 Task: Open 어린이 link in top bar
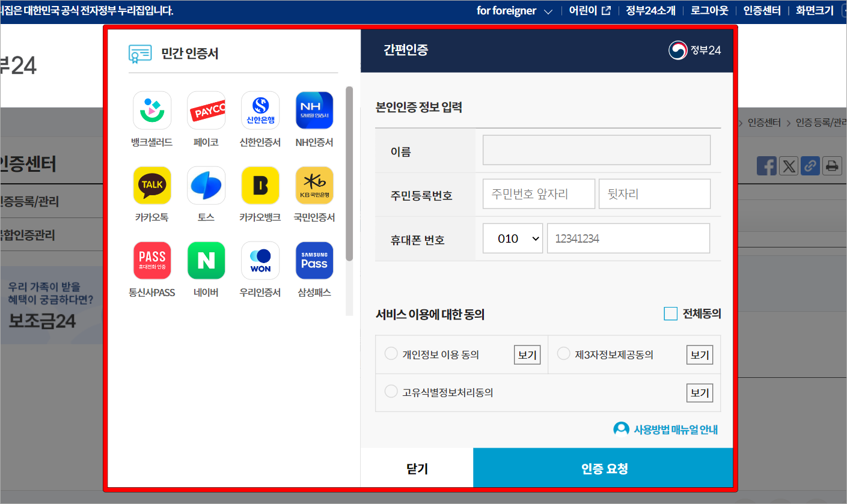click(590, 11)
